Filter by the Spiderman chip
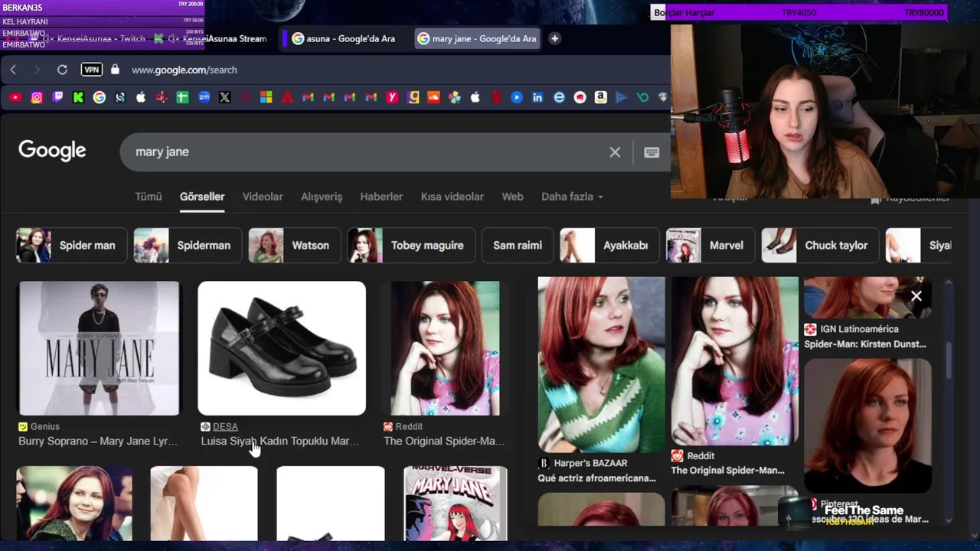The image size is (980, 551). point(188,246)
